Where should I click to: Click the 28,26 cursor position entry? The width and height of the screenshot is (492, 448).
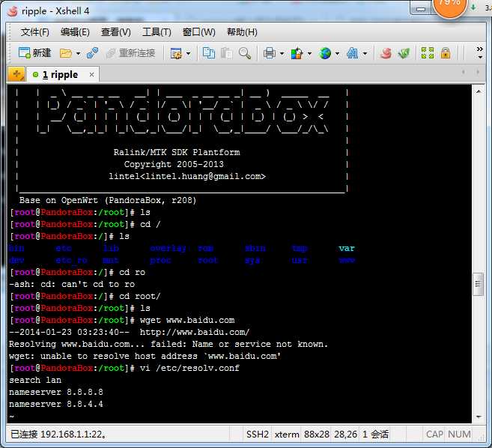345,435
